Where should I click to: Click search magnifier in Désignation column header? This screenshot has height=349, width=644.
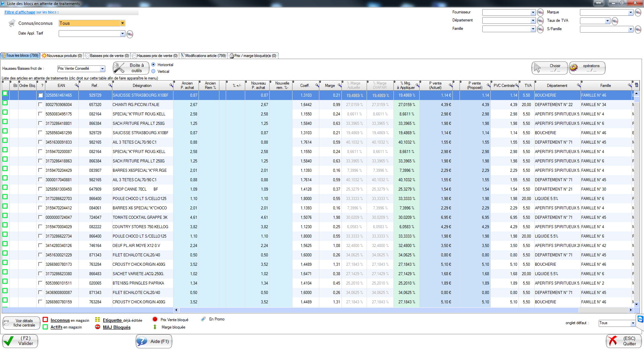pyautogui.click(x=171, y=86)
